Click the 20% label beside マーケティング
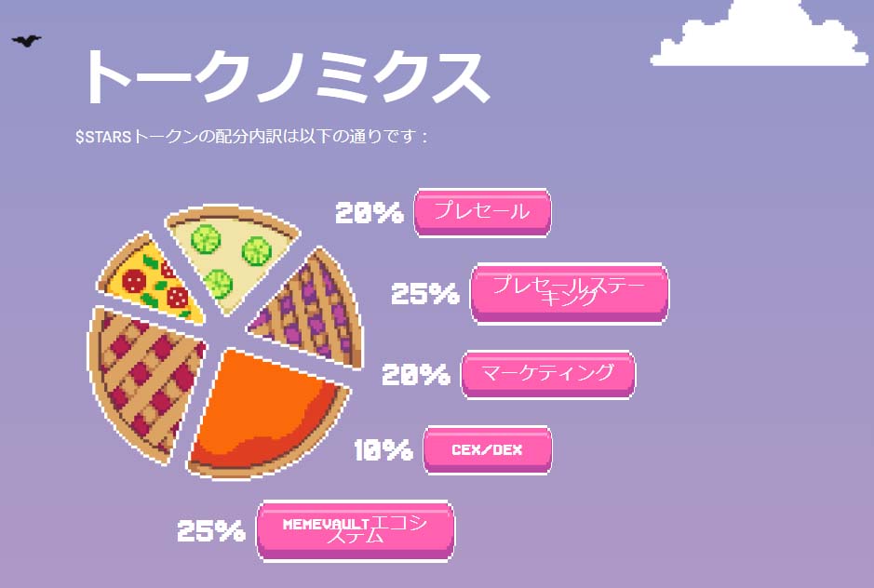 coord(416,375)
